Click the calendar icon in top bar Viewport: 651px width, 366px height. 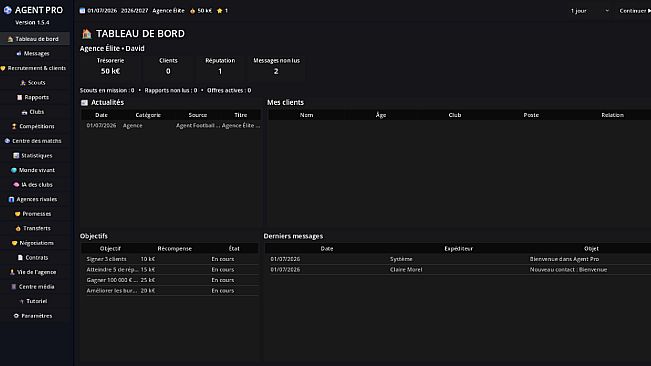pyautogui.click(x=82, y=11)
